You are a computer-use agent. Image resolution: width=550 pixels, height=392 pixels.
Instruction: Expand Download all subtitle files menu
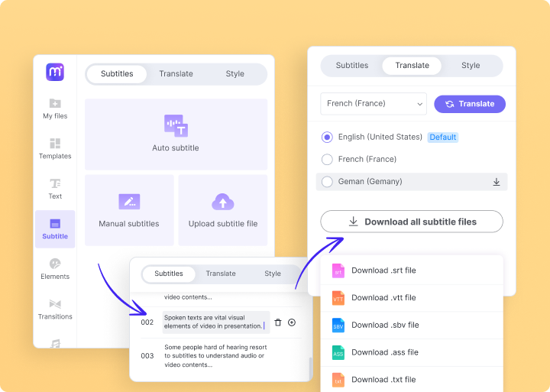[412, 222]
